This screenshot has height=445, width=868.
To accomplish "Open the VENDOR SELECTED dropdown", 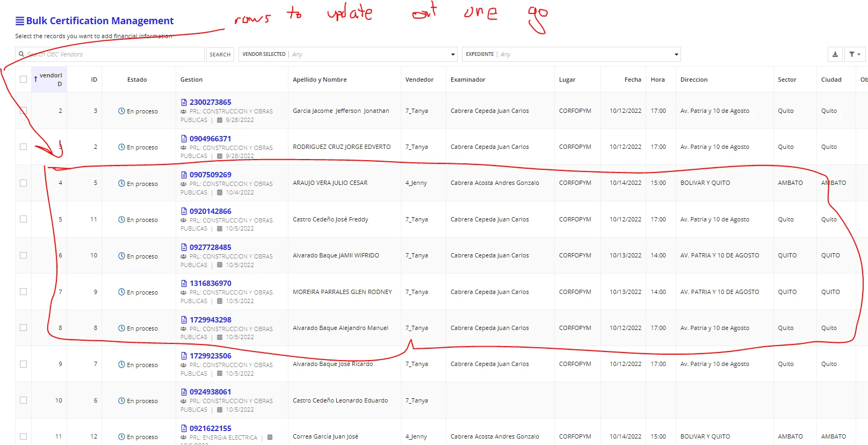I will [x=348, y=54].
